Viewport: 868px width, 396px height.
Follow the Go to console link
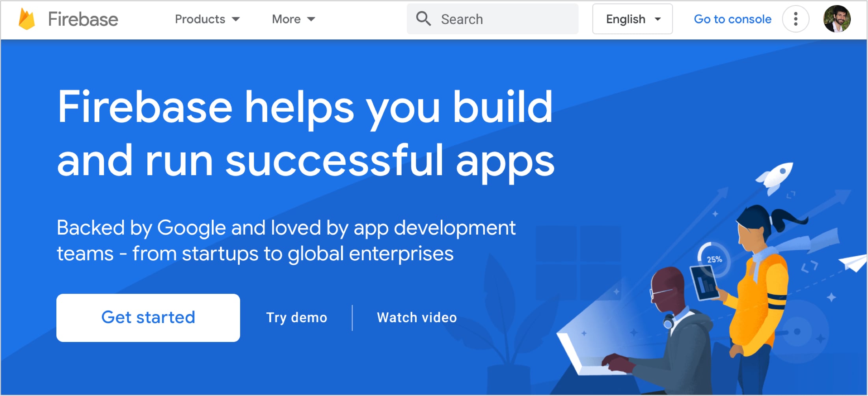click(x=732, y=19)
